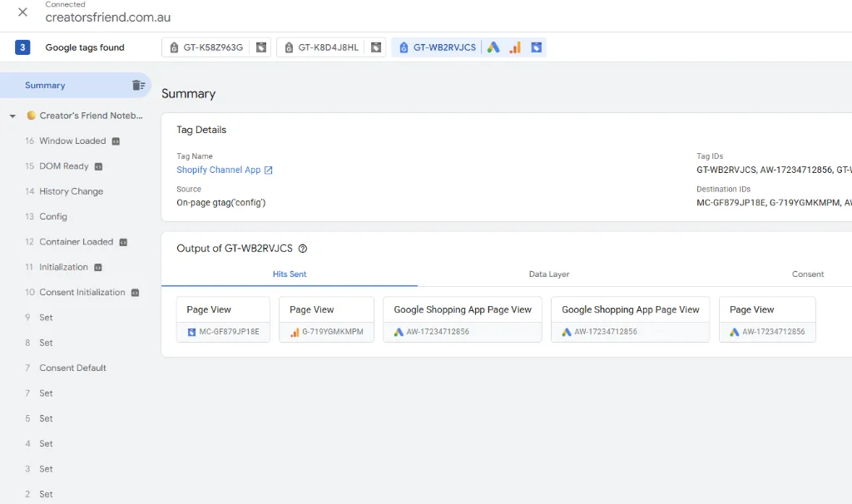Click the Analytics icon on G-719YGMKMPM card
852x504 pixels.
coord(295,332)
